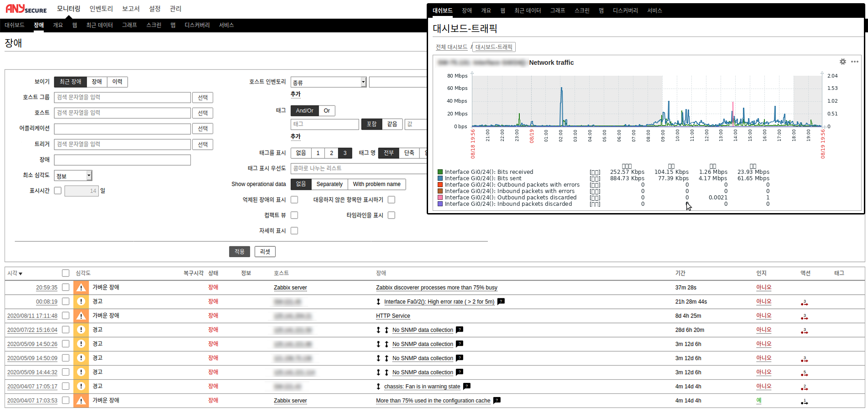Enable the 표시시간 checkbox
Image resolution: width=868 pixels, height=418 pixels.
pos(58,191)
